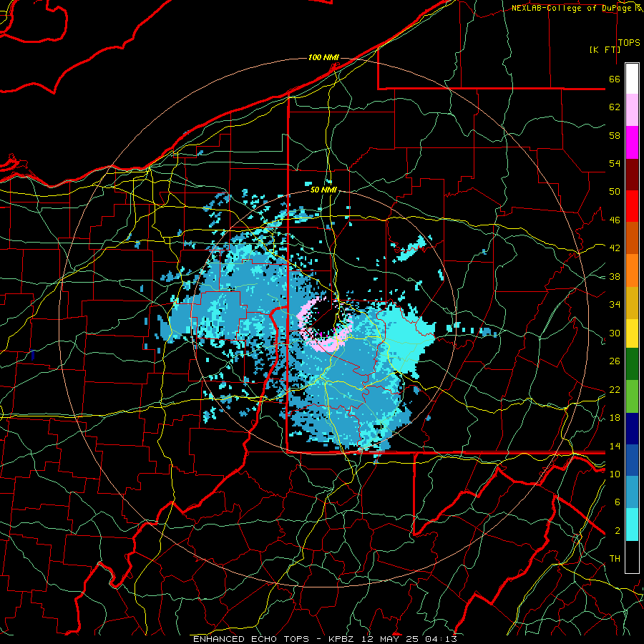The height and width of the screenshot is (644, 644).
Task: Click the white swatch in the tops legend
Action: (632, 79)
